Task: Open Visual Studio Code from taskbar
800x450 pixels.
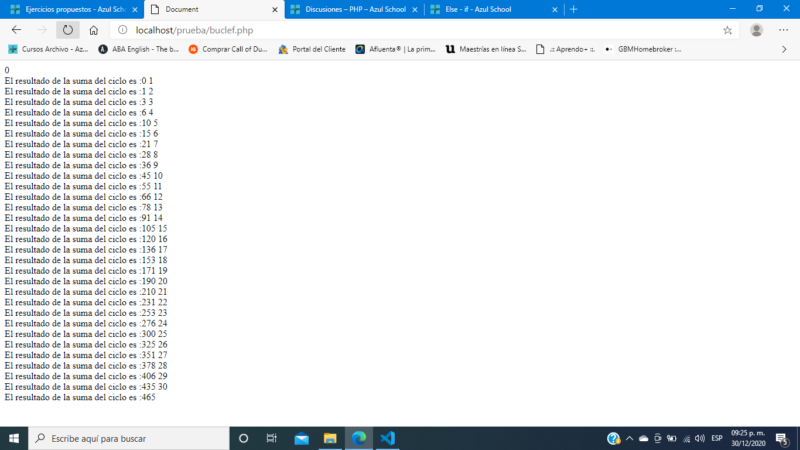Action: click(388, 438)
